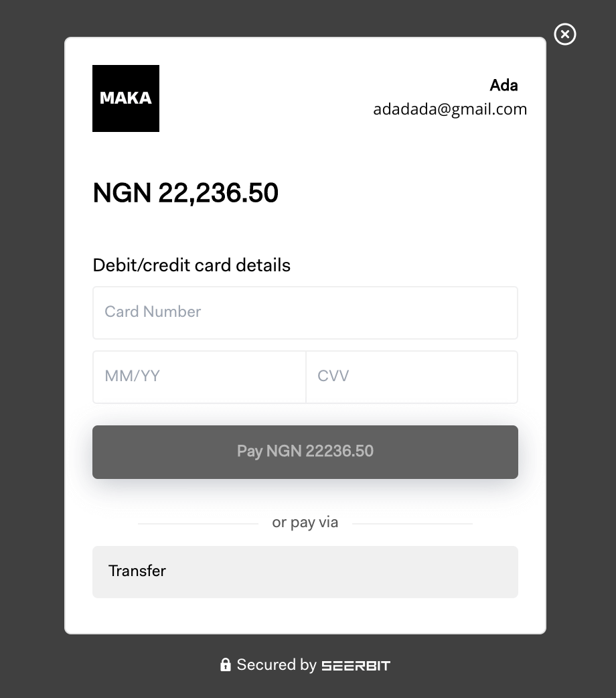The image size is (616, 698).
Task: Click the divider line left of 'or pay via'
Action: 198,524
